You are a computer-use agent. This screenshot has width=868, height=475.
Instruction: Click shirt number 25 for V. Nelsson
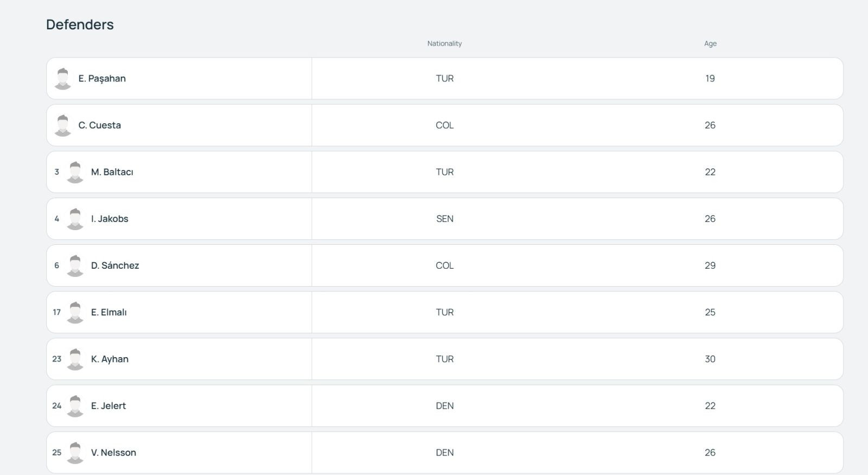[x=57, y=452]
